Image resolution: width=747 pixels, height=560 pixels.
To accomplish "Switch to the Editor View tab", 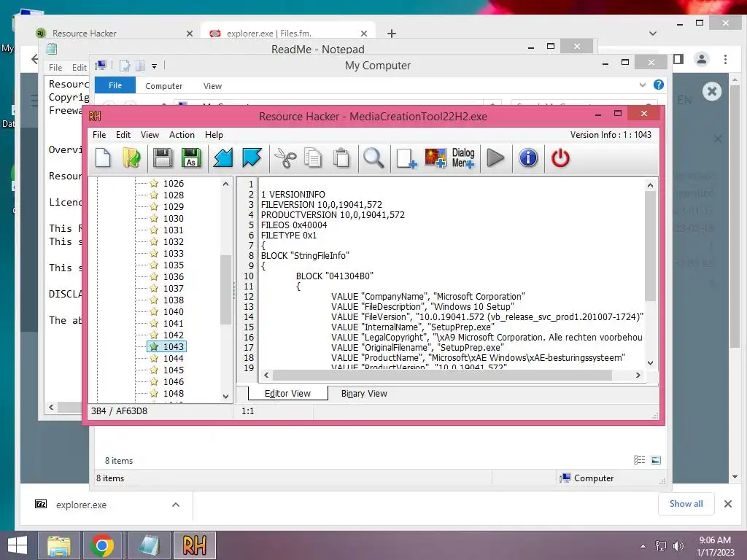I will click(x=287, y=394).
